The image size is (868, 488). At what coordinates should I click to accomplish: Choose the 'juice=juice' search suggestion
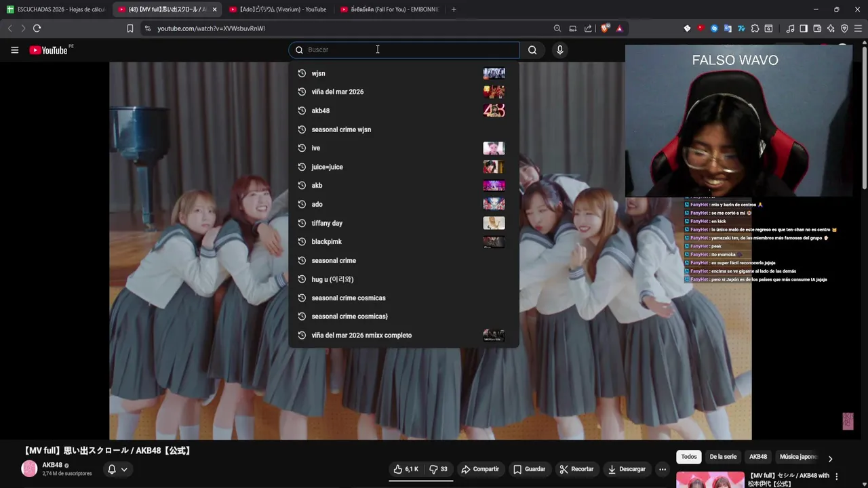[403, 167]
